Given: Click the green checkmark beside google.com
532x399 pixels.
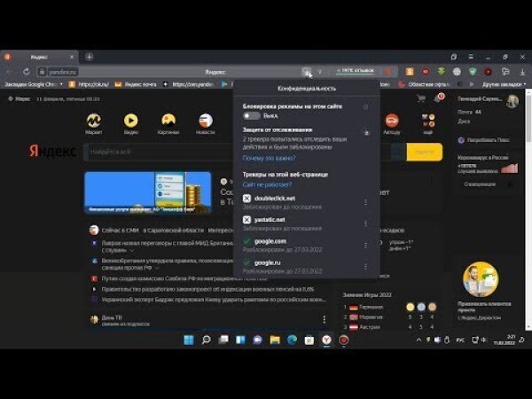Looking at the screenshot, I should [x=246, y=241].
